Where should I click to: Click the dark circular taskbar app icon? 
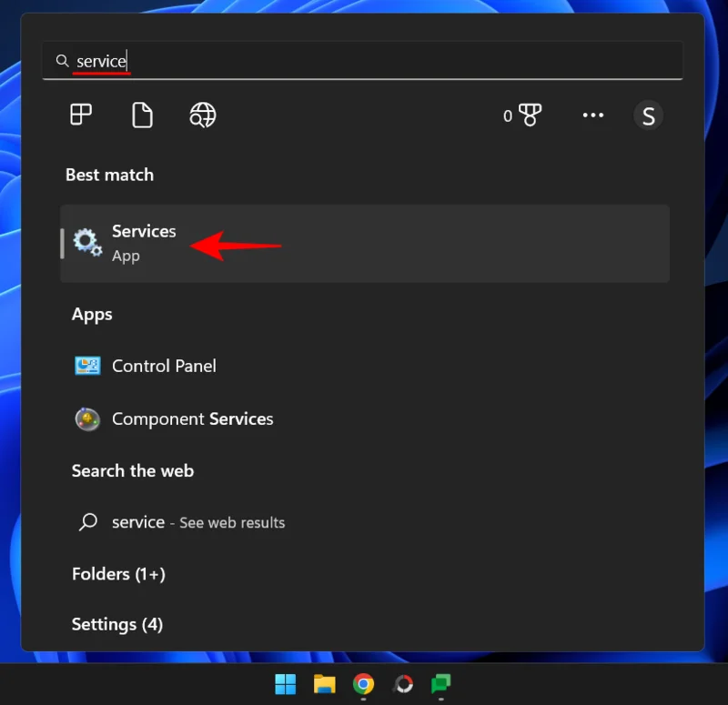tap(402, 683)
